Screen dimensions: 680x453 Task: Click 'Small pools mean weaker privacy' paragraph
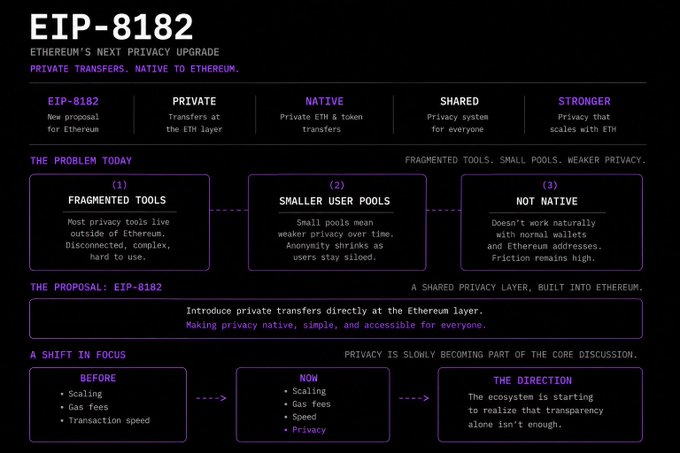(x=336, y=240)
